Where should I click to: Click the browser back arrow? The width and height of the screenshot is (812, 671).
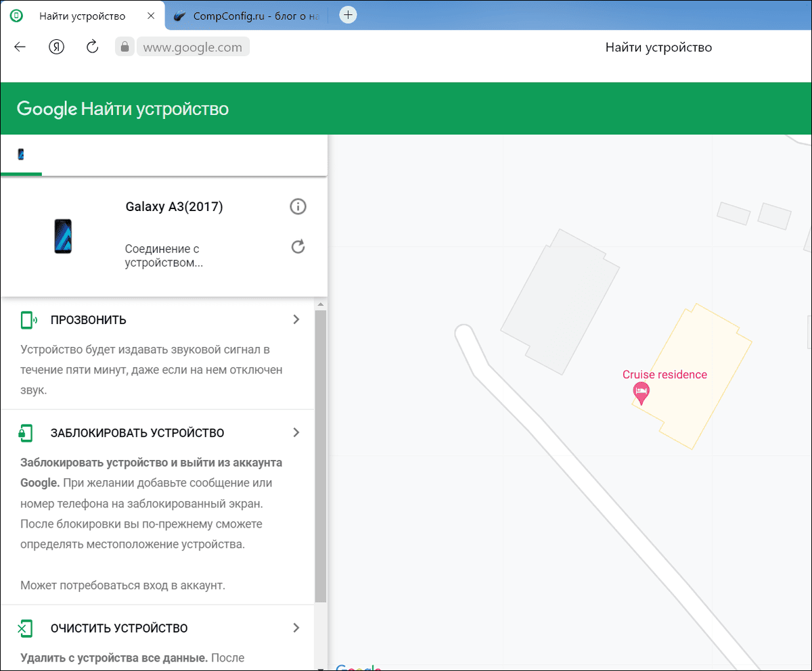[x=20, y=47]
